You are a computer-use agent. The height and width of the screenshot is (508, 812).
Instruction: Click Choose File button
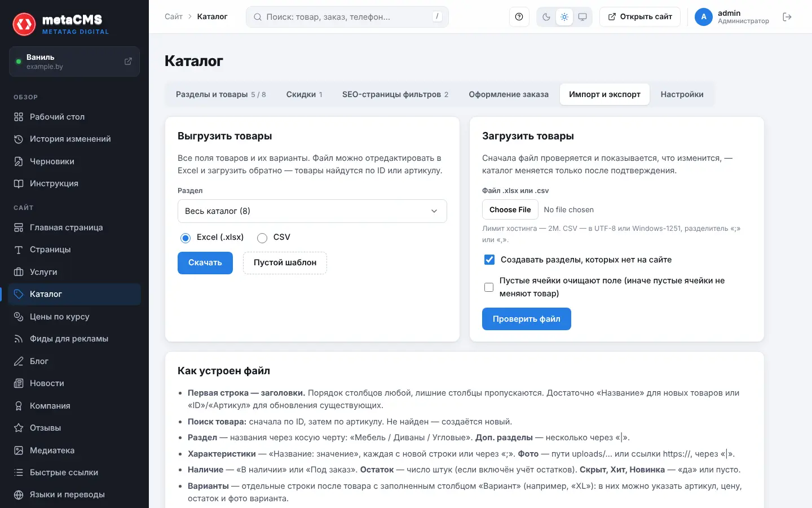pyautogui.click(x=510, y=209)
